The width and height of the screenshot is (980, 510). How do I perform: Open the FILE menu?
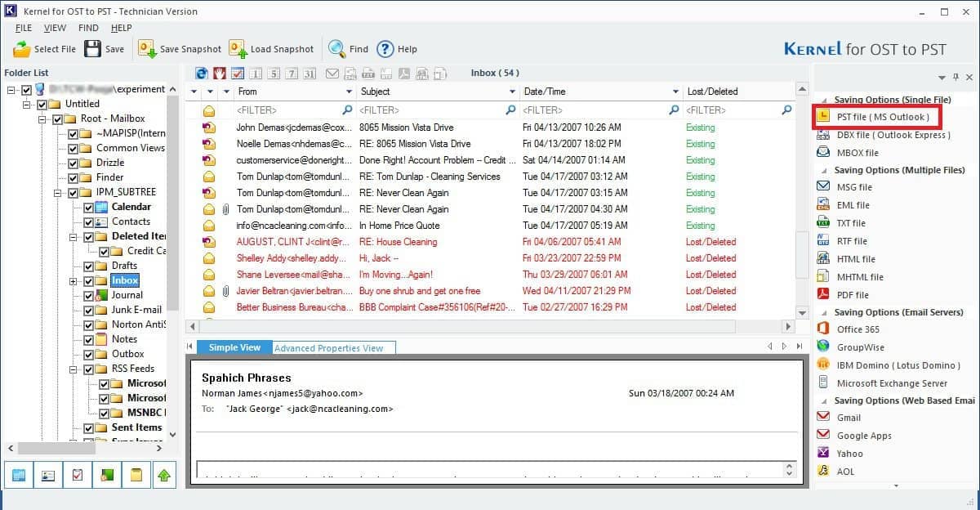click(24, 28)
